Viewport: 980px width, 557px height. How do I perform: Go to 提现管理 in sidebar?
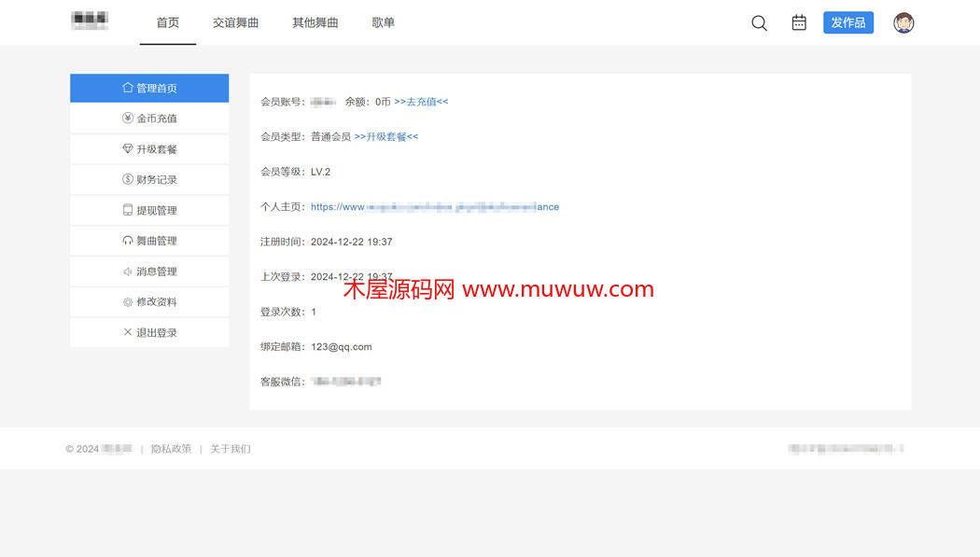(149, 211)
